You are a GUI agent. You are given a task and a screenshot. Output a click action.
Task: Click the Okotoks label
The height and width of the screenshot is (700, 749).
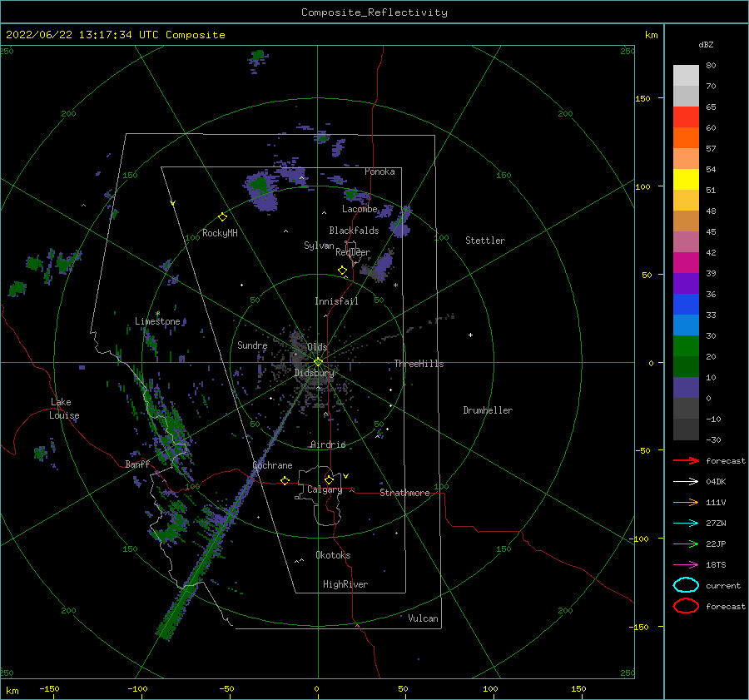[x=333, y=555]
